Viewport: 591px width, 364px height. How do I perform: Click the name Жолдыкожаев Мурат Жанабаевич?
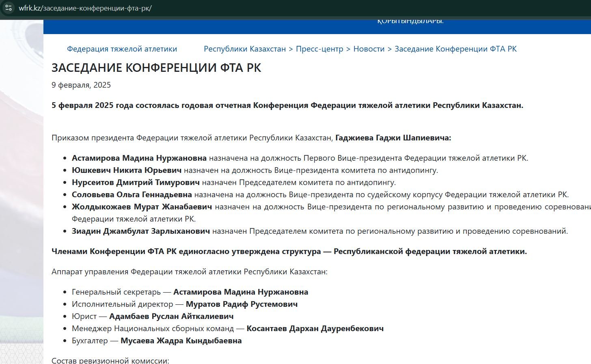[142, 207]
